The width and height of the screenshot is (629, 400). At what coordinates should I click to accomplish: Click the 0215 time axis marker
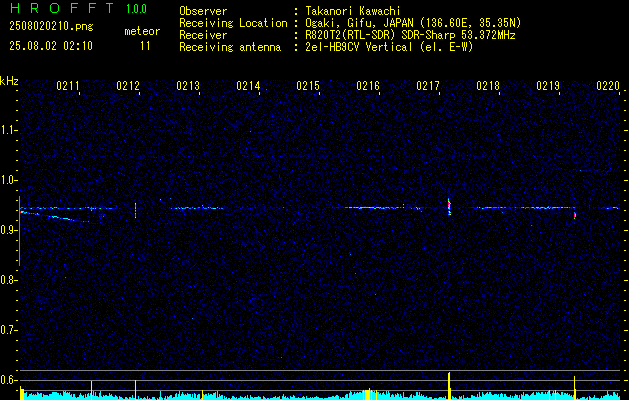click(308, 86)
